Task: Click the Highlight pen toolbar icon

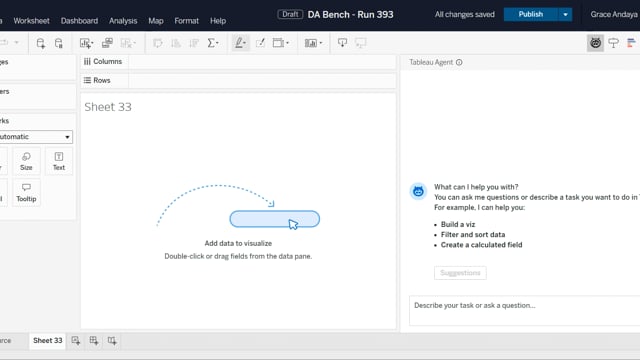Action: pos(239,43)
